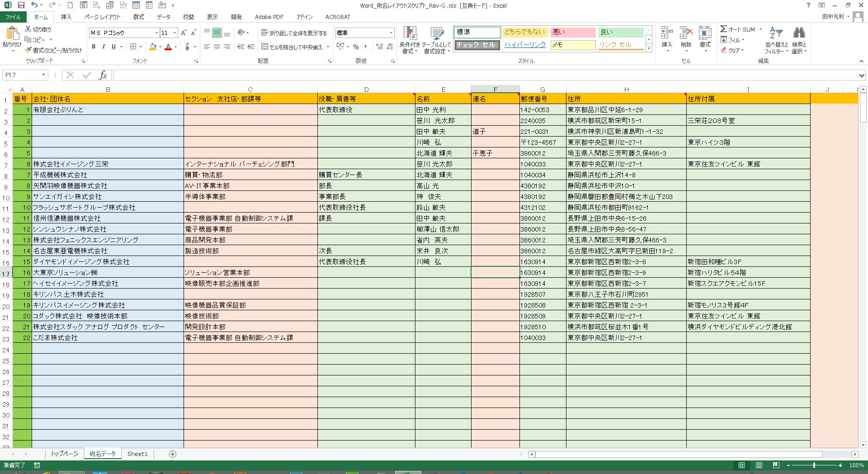Screen dimensions: 868x474
Task: Expand the Name Box dropdown arrow
Action: [43, 75]
